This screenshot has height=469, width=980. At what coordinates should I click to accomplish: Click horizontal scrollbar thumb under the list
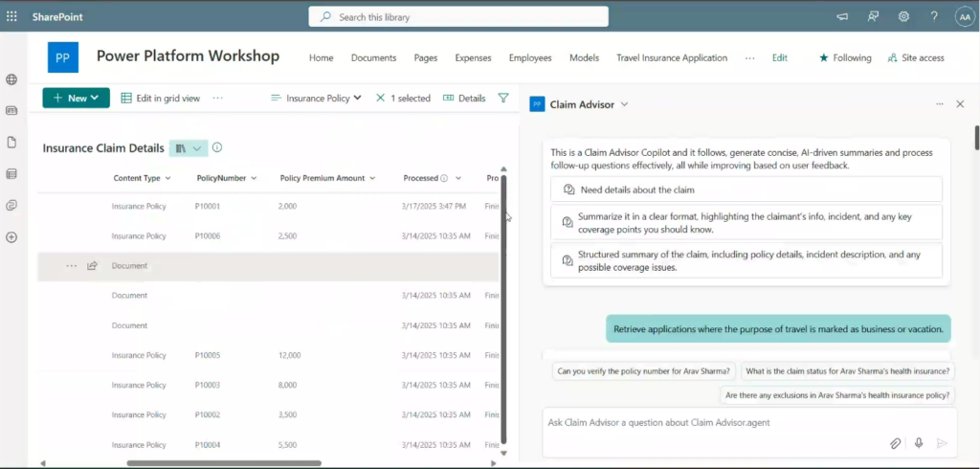(x=224, y=463)
